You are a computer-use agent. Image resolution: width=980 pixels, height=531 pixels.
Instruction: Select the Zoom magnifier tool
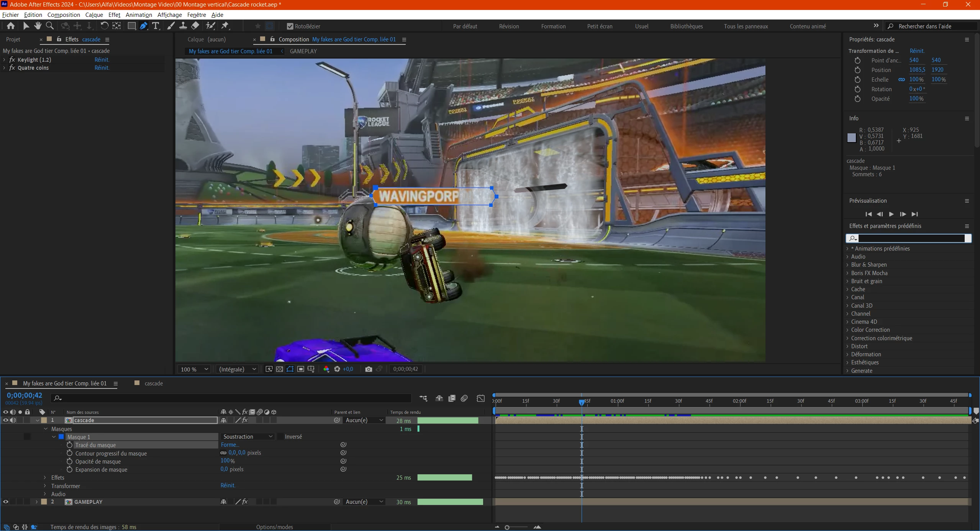tap(50, 26)
